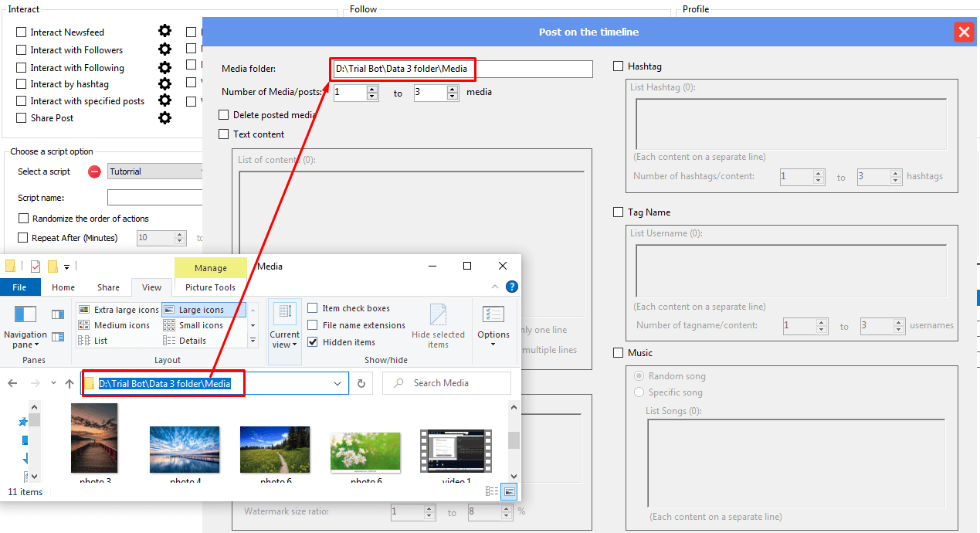The height and width of the screenshot is (533, 980).
Task: Click the Options icon in ribbon
Action: 493,324
